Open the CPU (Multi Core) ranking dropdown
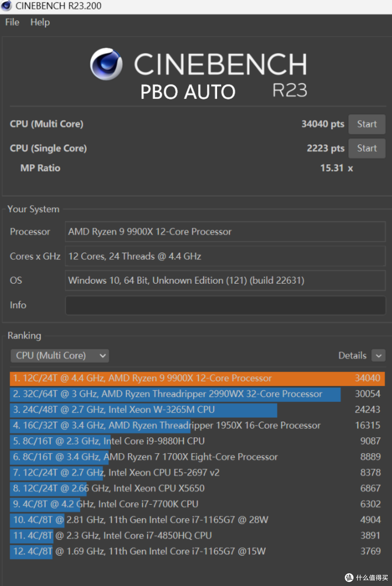392x586 pixels. 60,356
